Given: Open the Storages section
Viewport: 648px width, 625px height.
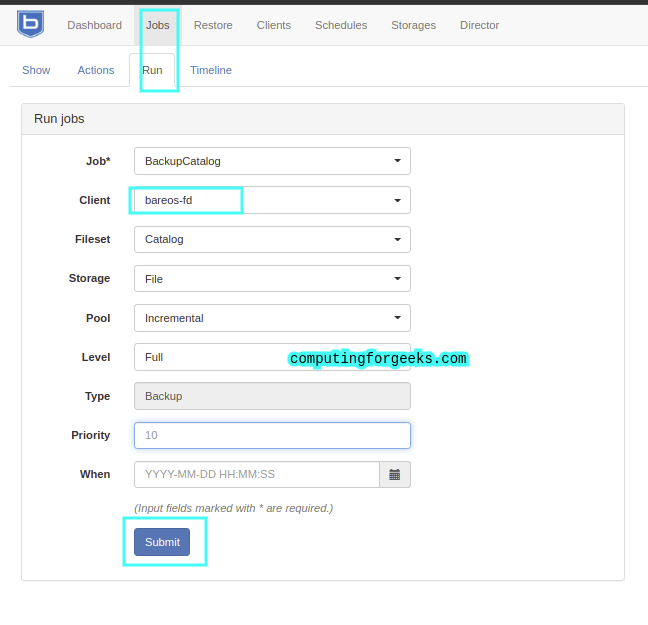Looking at the screenshot, I should coord(414,25).
